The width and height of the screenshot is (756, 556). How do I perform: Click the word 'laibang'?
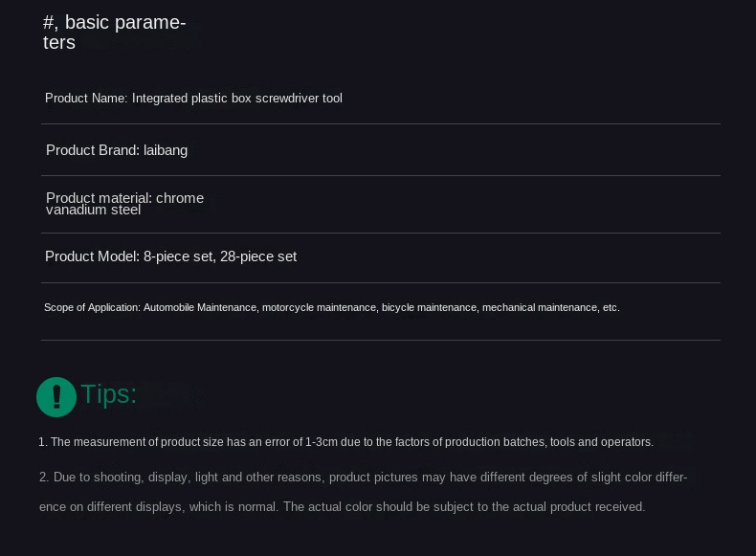tap(166, 150)
